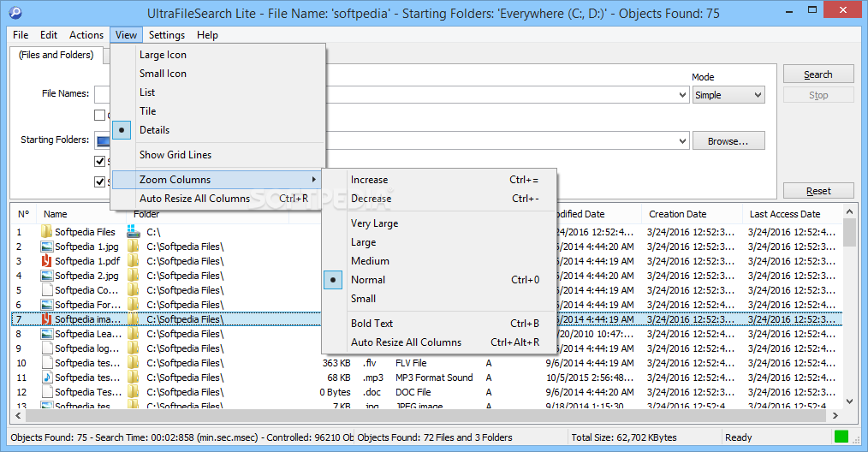Click the horizontal scrollbar left arrow
This screenshot has height=452, width=868.
(18, 415)
